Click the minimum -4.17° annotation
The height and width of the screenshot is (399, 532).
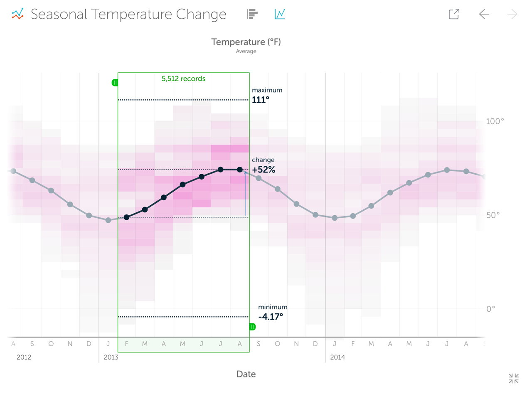pos(273,312)
